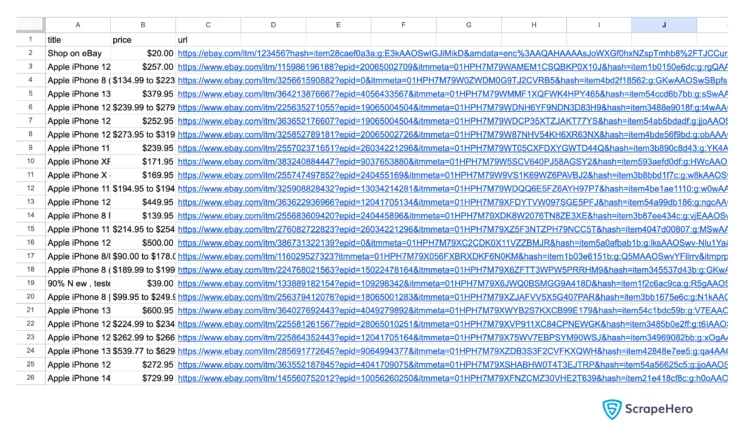
Task: Select the $39.00 price cell
Action: tap(143, 283)
